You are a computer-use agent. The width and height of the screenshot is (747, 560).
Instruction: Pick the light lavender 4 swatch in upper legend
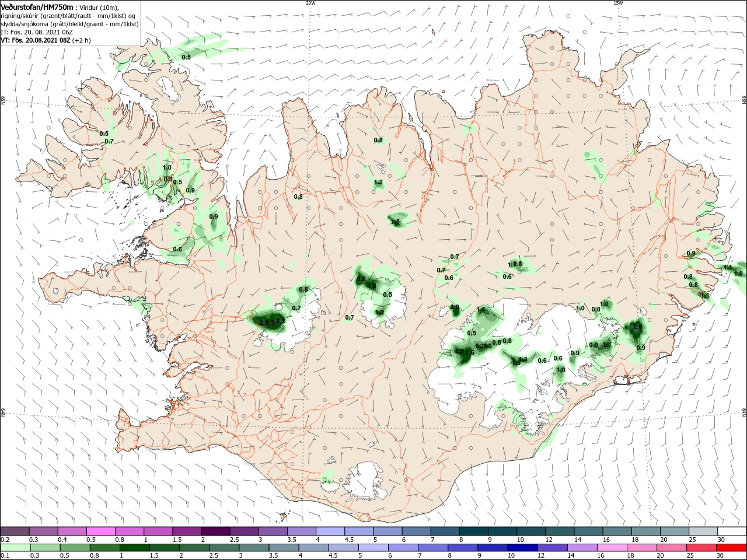[330, 531]
